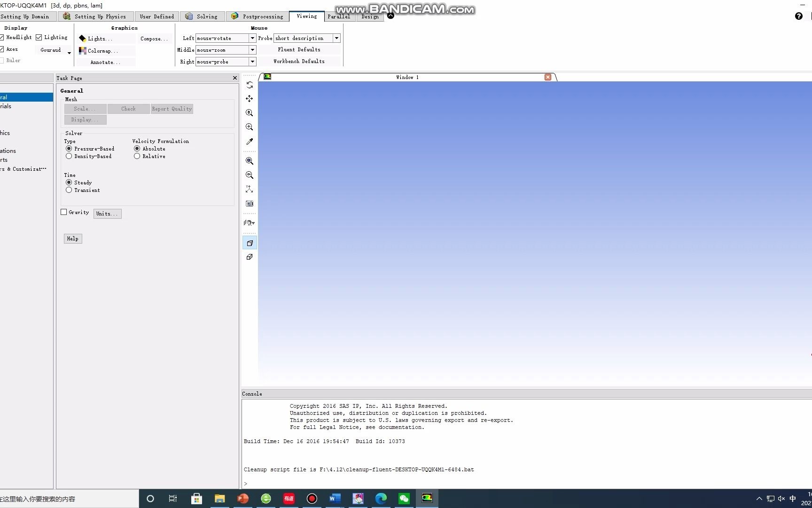
Task: Open the Postprocessing tab
Action: point(258,16)
